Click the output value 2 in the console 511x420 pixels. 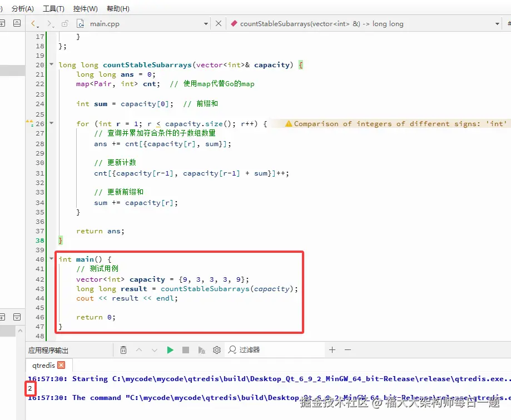(29, 388)
